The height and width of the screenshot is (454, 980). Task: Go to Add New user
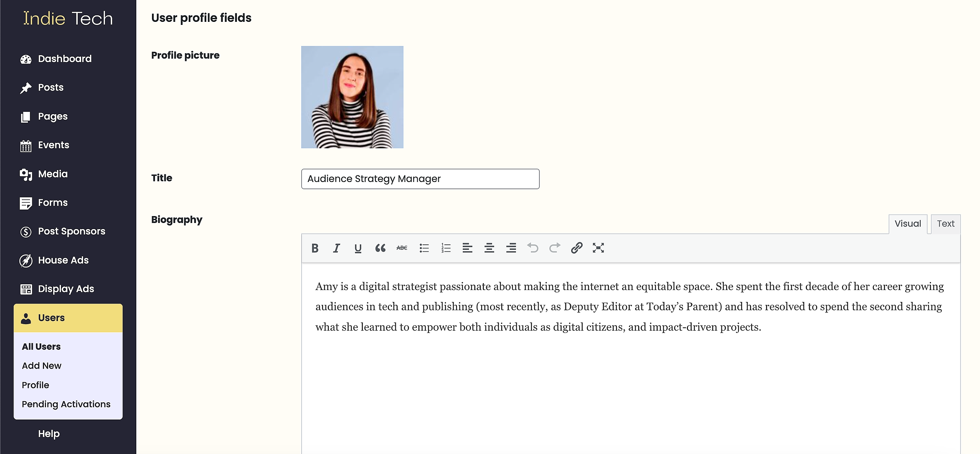click(x=41, y=365)
